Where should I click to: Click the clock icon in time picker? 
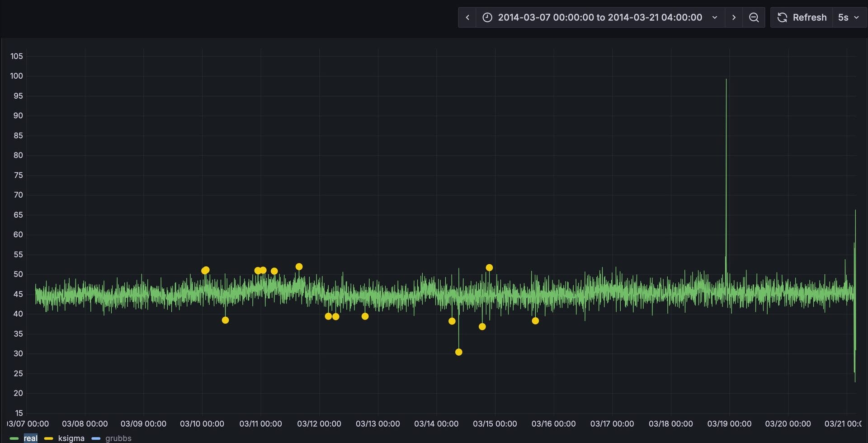[487, 18]
